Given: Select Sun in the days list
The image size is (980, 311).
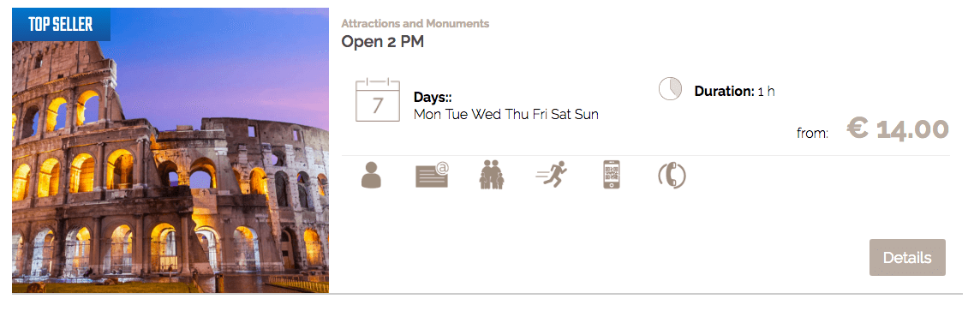Looking at the screenshot, I should coord(587,115).
